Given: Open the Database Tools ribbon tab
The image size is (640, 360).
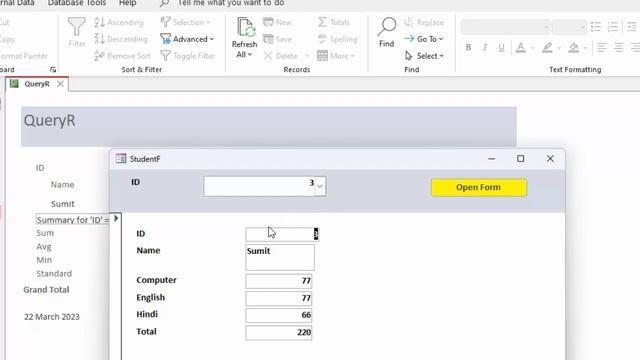Looking at the screenshot, I should tap(77, 3).
